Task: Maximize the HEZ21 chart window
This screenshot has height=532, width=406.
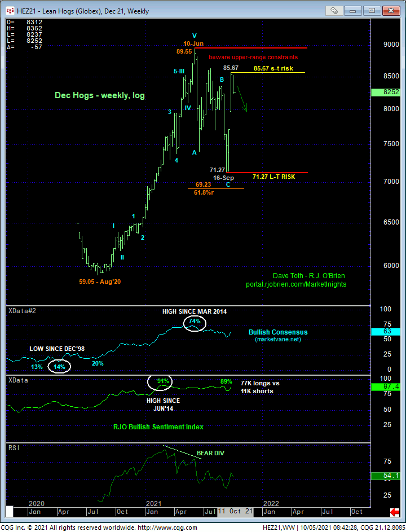Action: (372, 10)
